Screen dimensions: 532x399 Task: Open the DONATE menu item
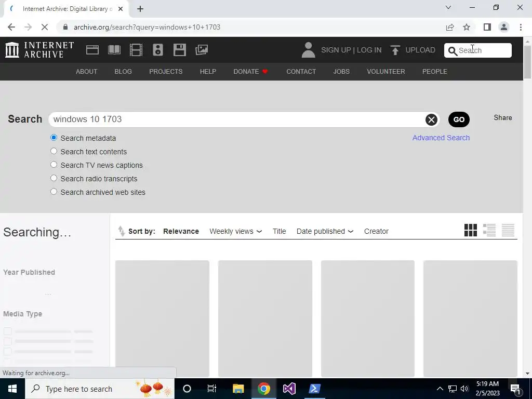click(x=251, y=72)
